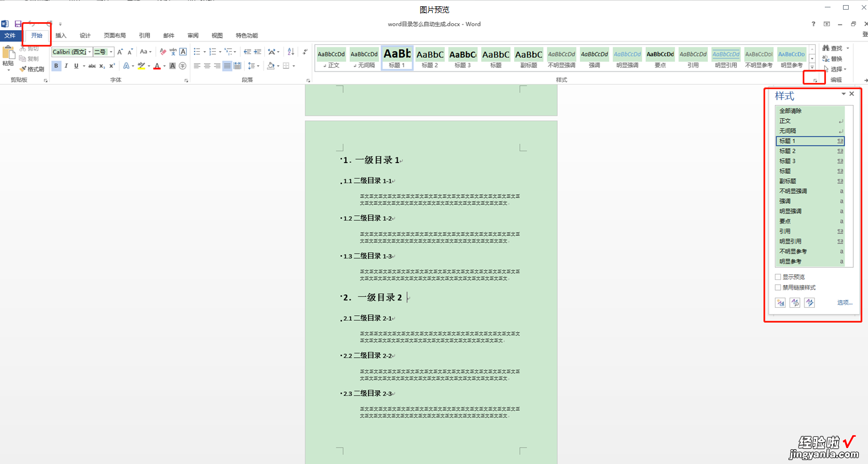
Task: Click the 替换 replace button
Action: (833, 58)
